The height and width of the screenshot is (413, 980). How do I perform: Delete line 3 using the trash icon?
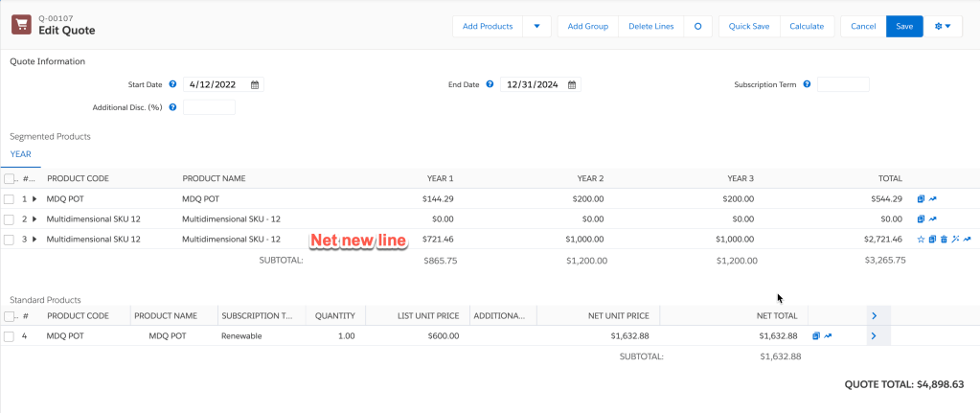944,240
